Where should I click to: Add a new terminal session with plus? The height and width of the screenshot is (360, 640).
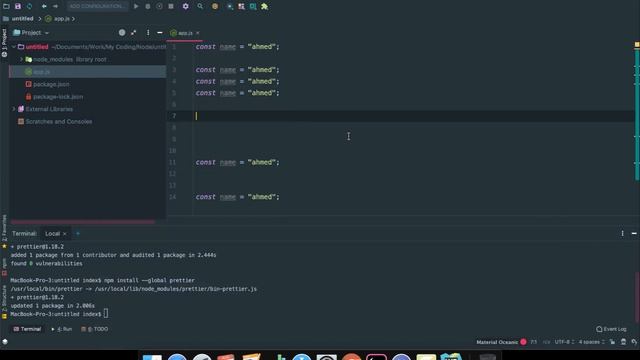(78, 233)
